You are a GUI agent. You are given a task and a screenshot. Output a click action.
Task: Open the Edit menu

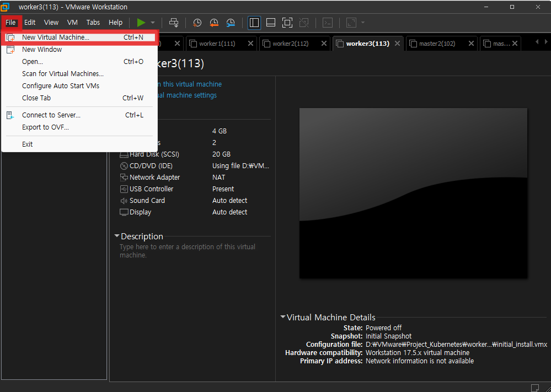(30, 23)
